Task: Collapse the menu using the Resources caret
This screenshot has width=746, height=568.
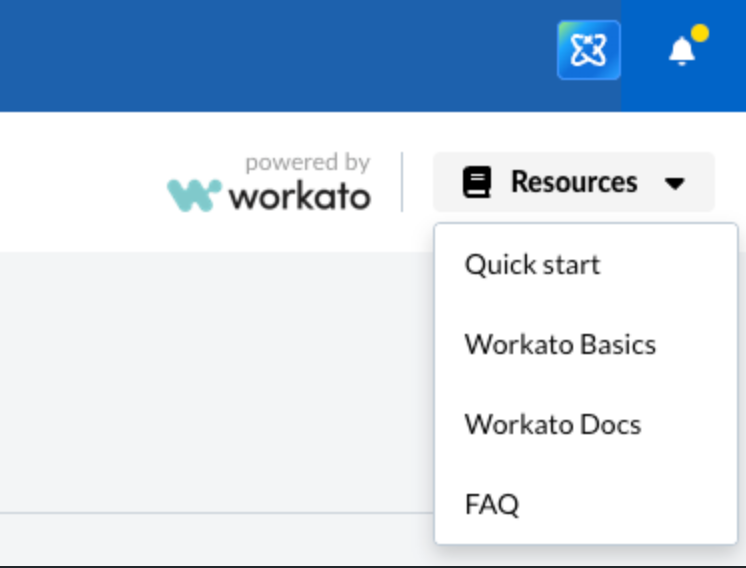Action: click(x=675, y=183)
